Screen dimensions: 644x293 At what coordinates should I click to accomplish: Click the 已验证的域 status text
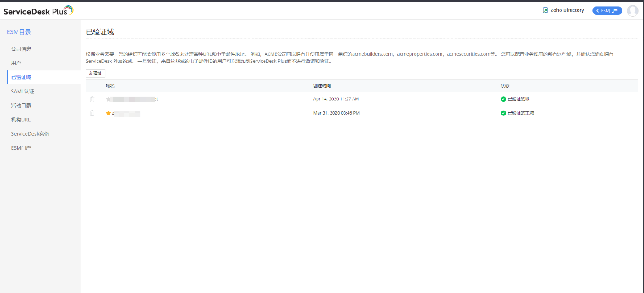(518, 99)
